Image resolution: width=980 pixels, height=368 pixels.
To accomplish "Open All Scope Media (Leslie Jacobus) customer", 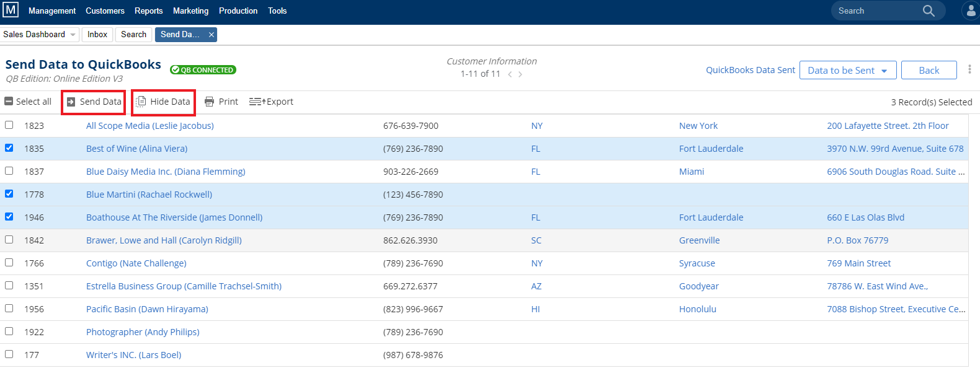I will [x=150, y=126].
